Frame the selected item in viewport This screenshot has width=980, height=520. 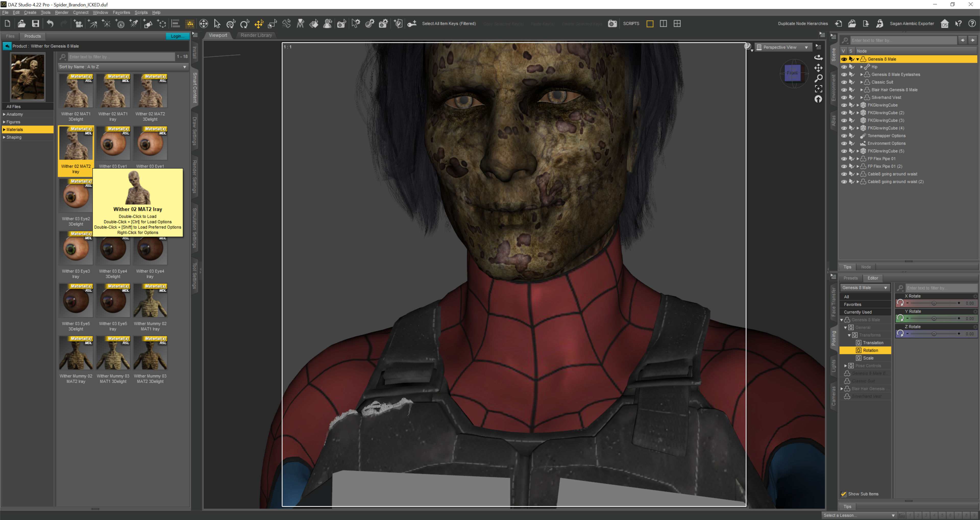(818, 89)
